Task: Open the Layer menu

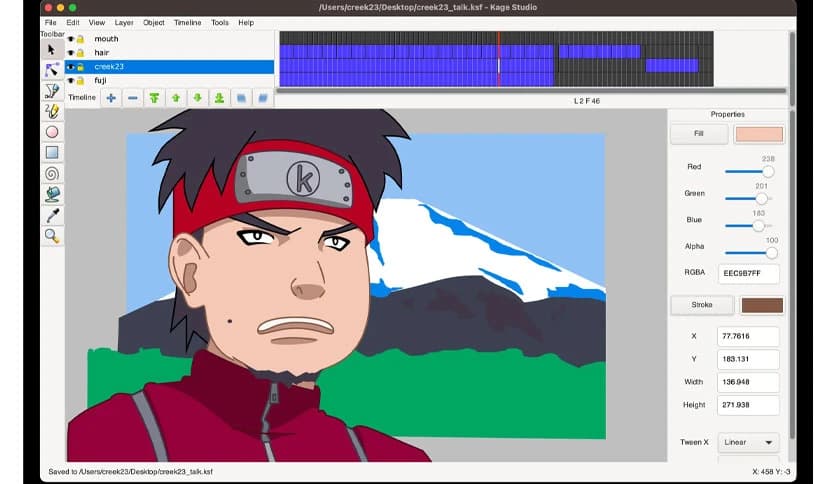Action: coord(124,22)
